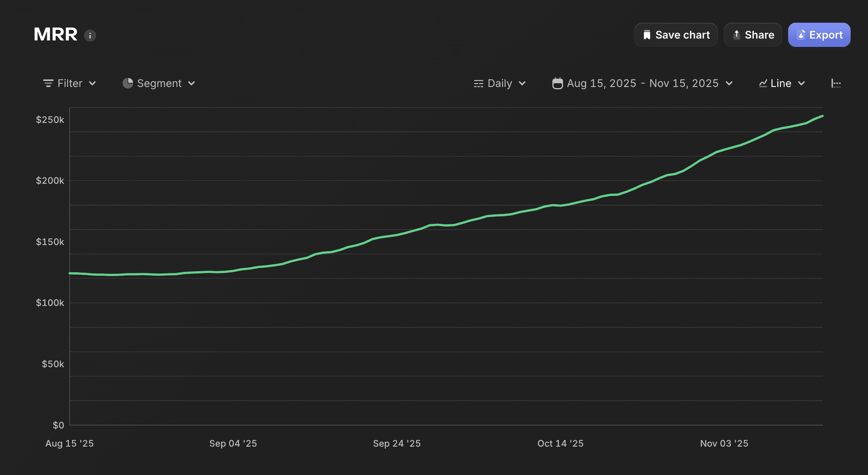Toggle the chart axis settings icon
Screen dimensions: 868x475
(836, 84)
